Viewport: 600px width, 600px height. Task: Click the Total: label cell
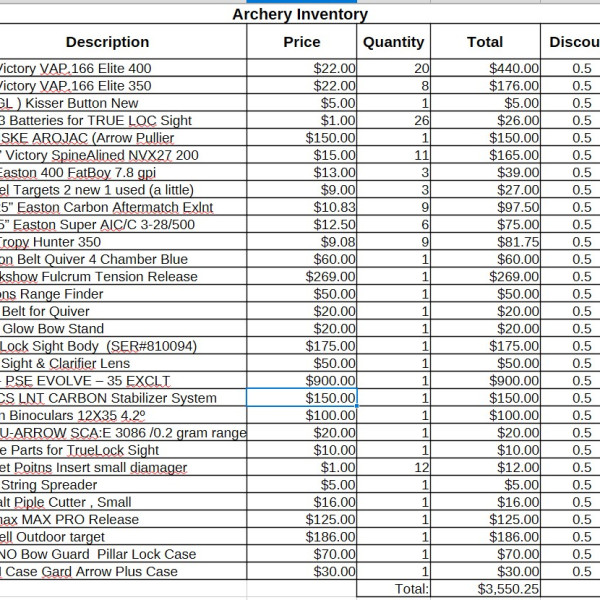click(393, 589)
